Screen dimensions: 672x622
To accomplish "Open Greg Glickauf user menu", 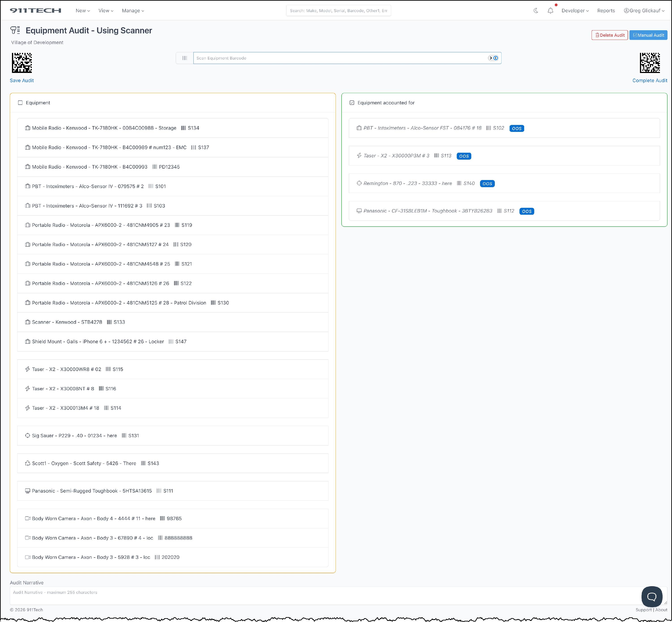I will (644, 11).
